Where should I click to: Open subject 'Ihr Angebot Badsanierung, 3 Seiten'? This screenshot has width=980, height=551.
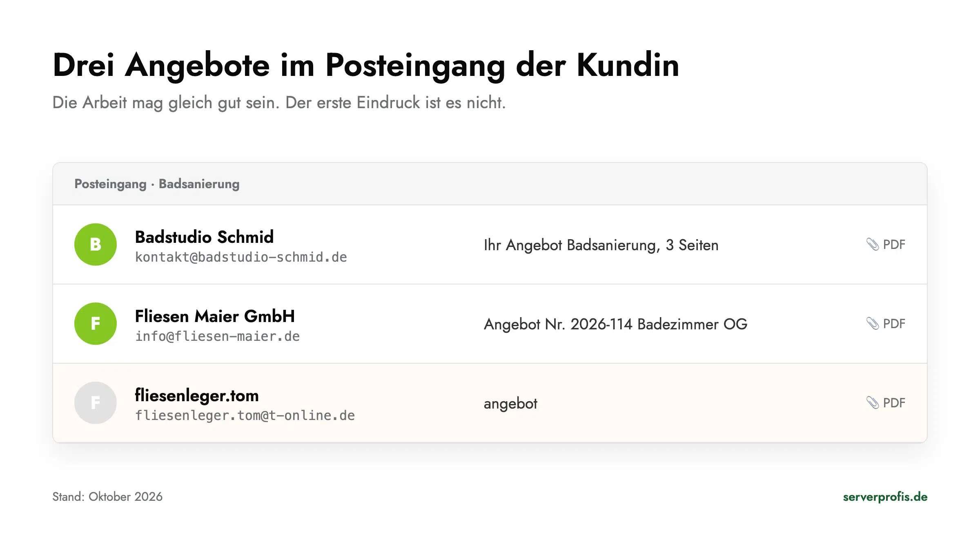coord(601,245)
